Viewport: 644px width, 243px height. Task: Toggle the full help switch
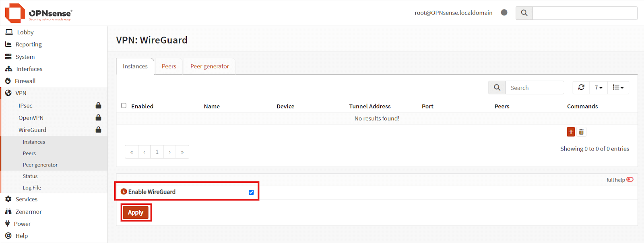click(630, 179)
